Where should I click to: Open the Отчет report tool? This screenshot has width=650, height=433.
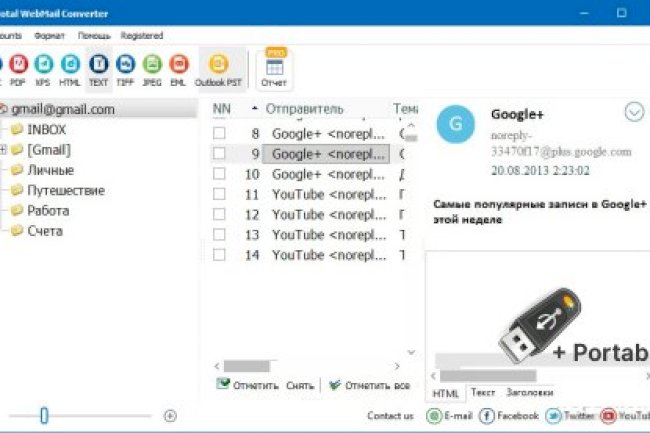click(274, 68)
